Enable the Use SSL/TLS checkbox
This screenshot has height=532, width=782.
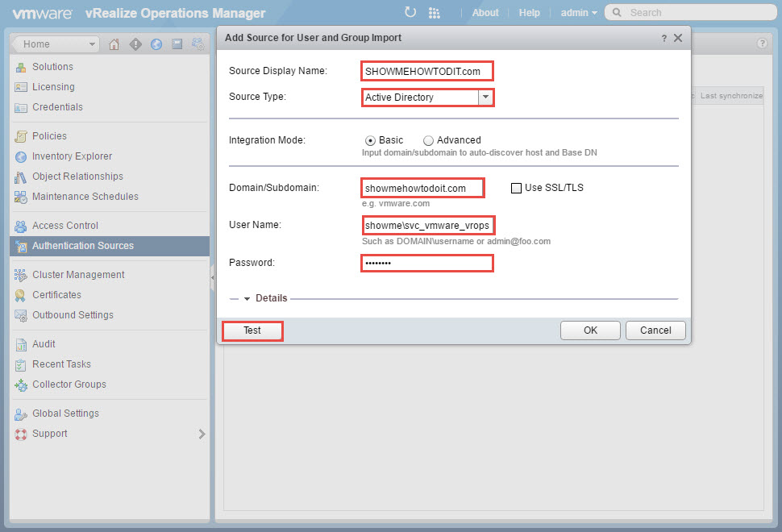(517, 188)
